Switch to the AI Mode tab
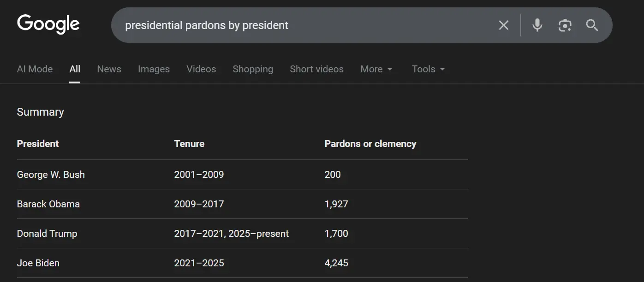644x282 pixels. 35,69
